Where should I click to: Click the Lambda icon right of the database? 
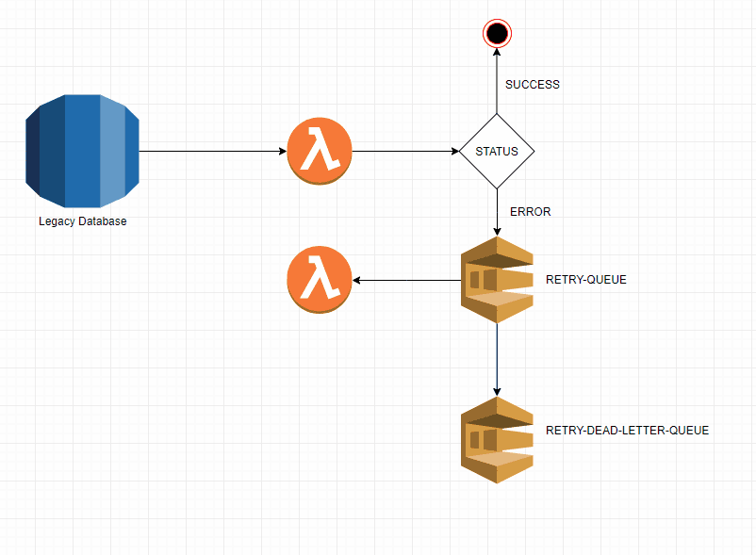[x=320, y=151]
